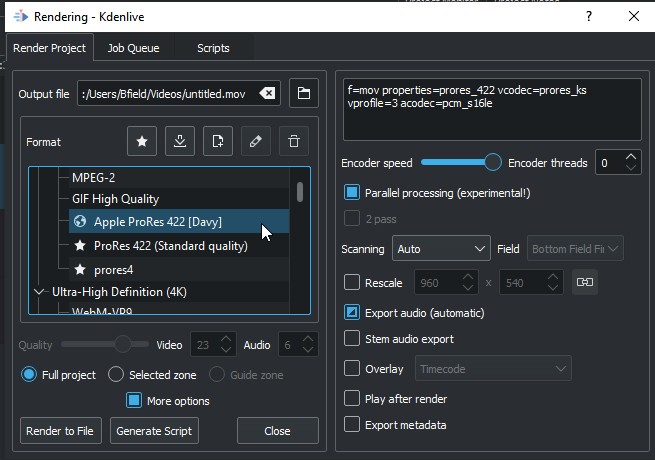The height and width of the screenshot is (460, 655).
Task: Switch to the Scripts tab
Action: point(213,48)
